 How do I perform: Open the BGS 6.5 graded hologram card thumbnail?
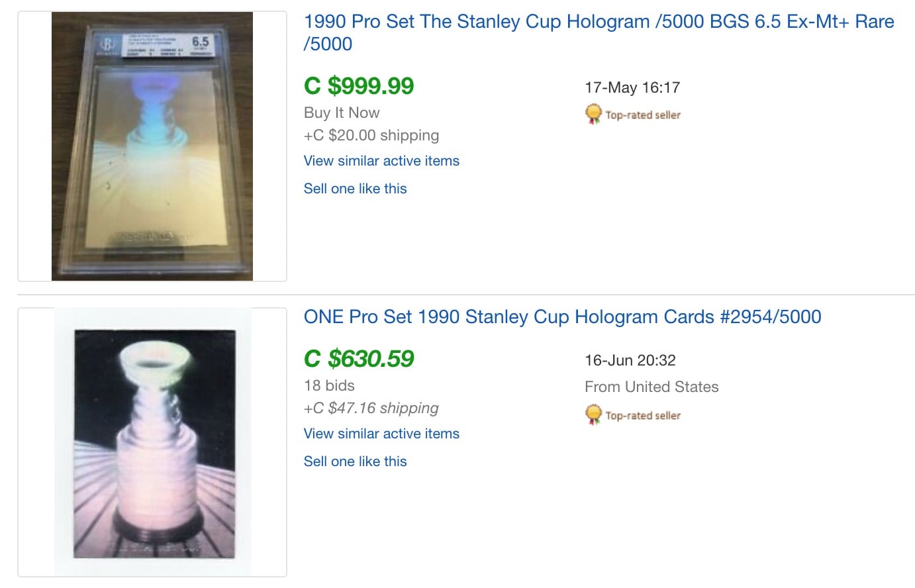coord(152,146)
